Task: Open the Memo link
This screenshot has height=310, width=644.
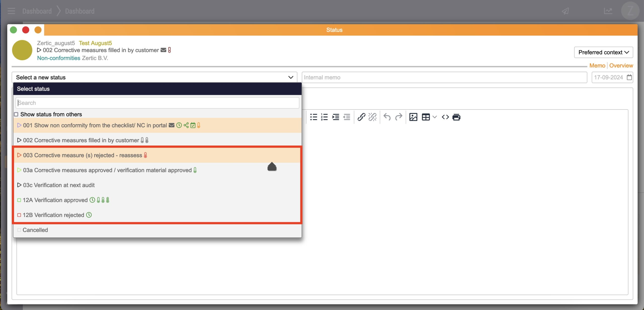Action: 597,65
